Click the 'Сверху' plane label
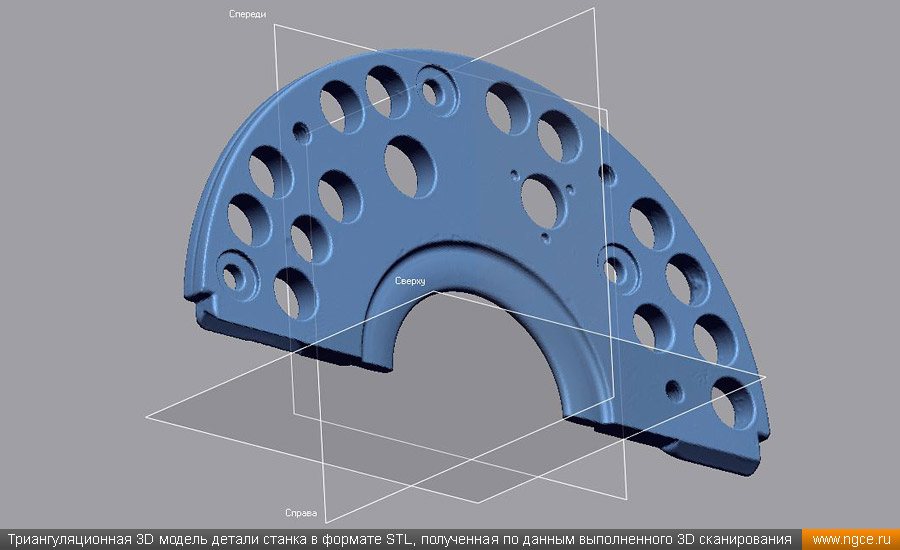The height and width of the screenshot is (550, 900). (410, 281)
